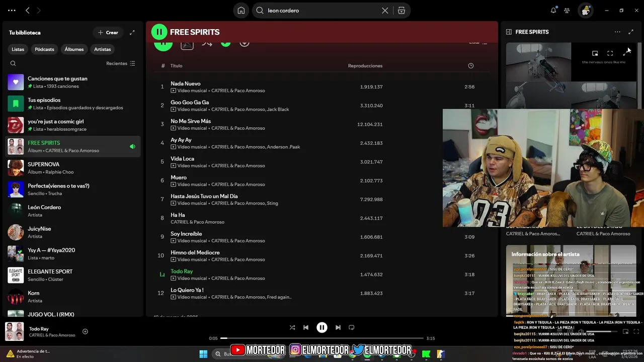644x362 pixels.
Task: Toggle shuffle in the player bar
Action: [x=292, y=327]
